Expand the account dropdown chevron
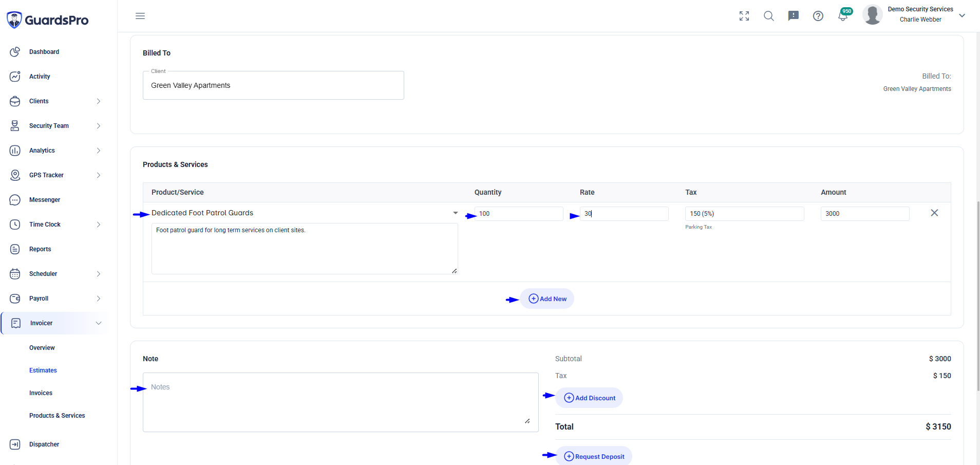This screenshot has height=465, width=980. [962, 15]
